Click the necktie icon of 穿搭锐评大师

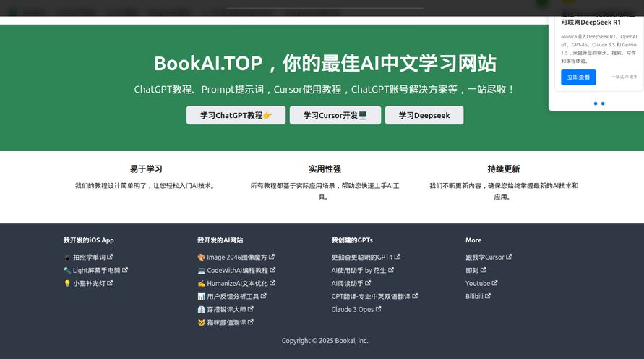pyautogui.click(x=201, y=309)
